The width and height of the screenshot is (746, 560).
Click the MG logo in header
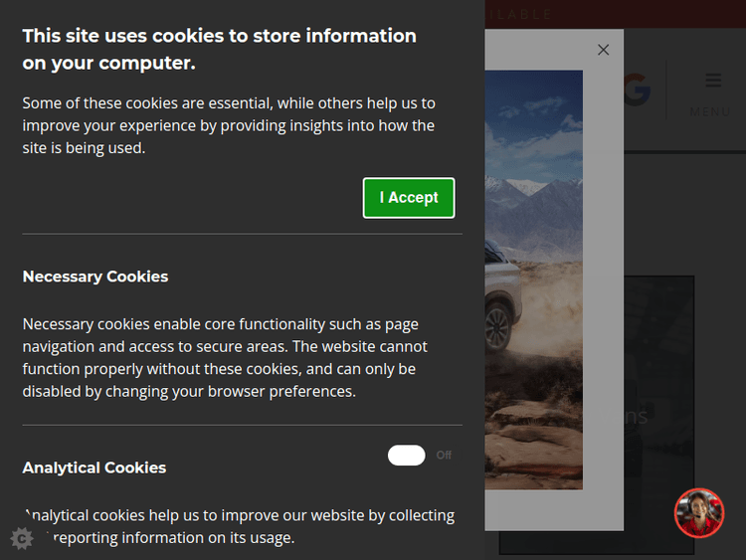637,90
